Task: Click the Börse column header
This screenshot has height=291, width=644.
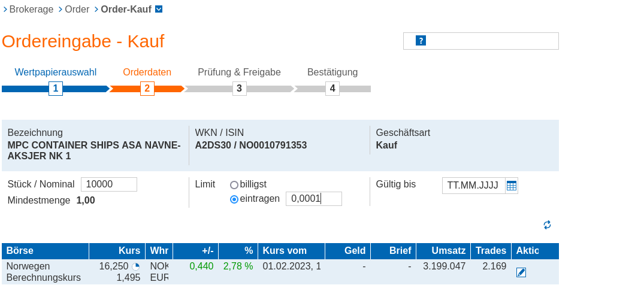Action: [20, 251]
